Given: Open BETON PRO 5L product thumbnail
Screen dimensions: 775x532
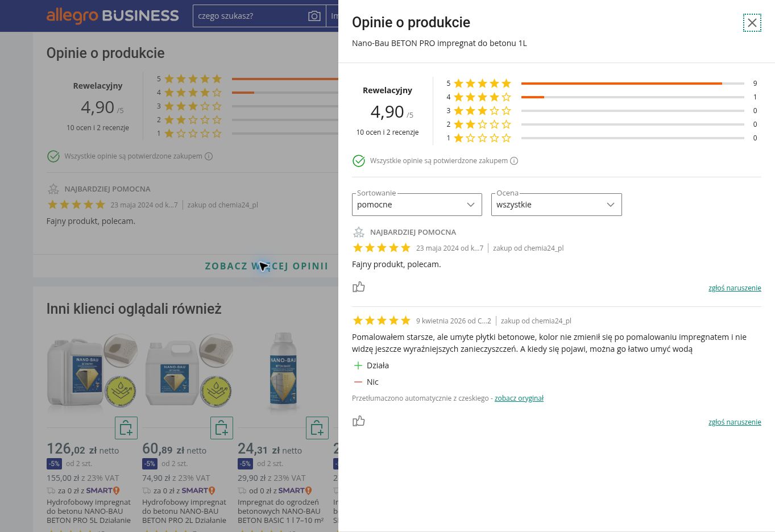Looking at the screenshot, I should (92, 373).
